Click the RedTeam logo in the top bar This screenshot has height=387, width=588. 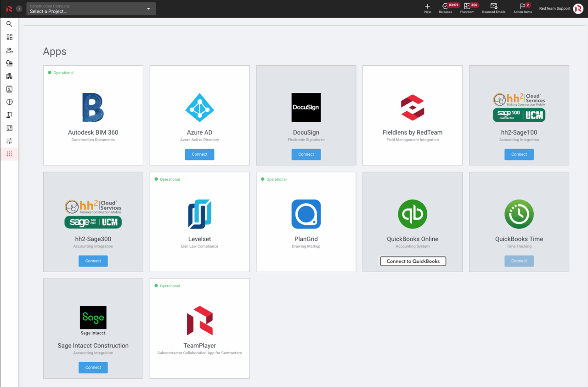coord(9,9)
